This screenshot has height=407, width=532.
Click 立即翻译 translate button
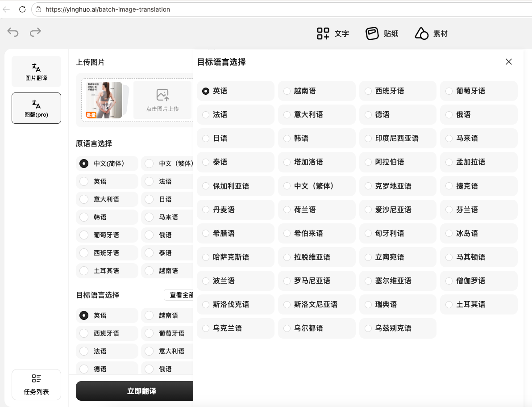point(135,391)
